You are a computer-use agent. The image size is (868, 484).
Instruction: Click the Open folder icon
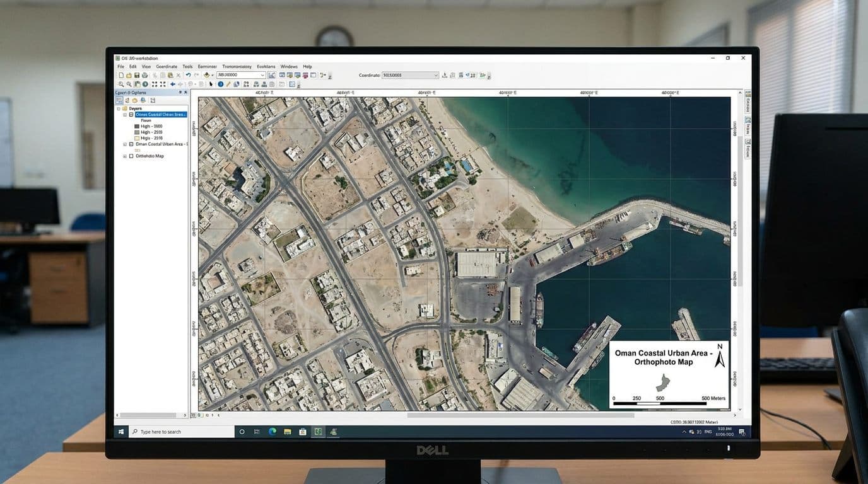tap(129, 75)
